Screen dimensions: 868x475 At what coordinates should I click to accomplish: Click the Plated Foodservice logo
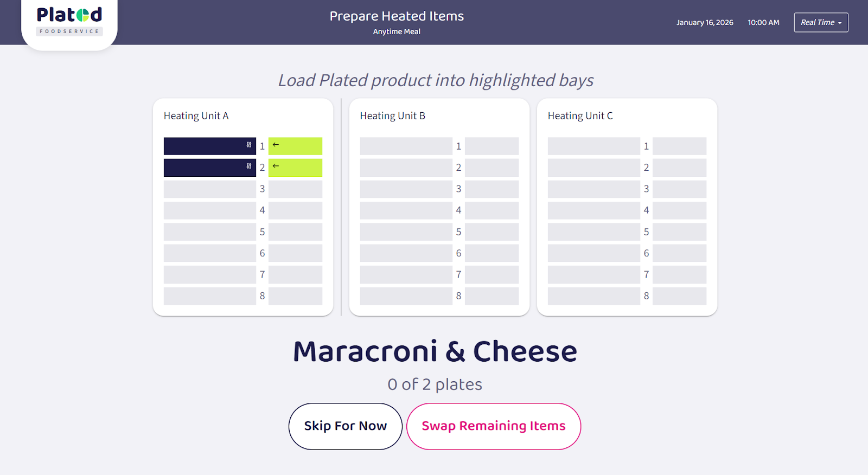point(69,21)
